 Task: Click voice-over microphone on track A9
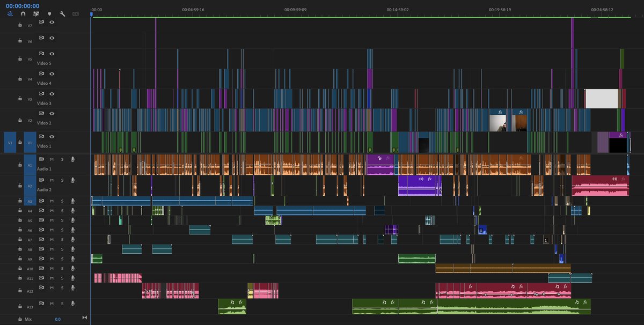click(72, 259)
